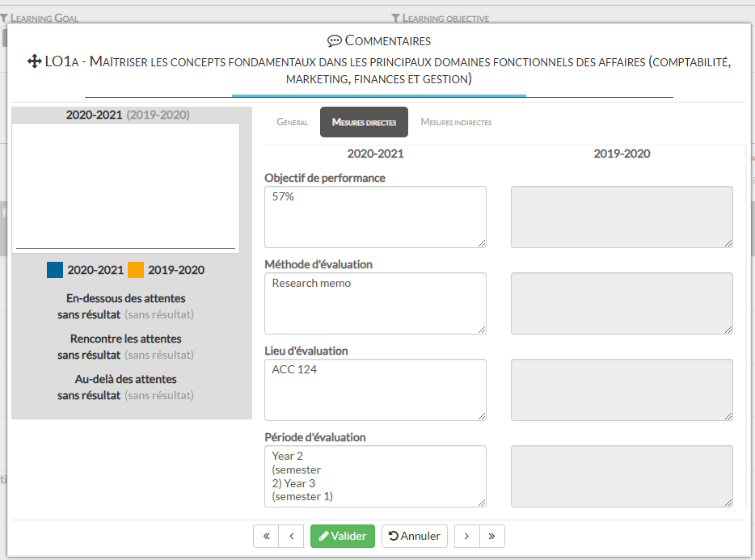Click the empty chart area for 2020-2021
This screenshot has width=755, height=560.
click(125, 187)
